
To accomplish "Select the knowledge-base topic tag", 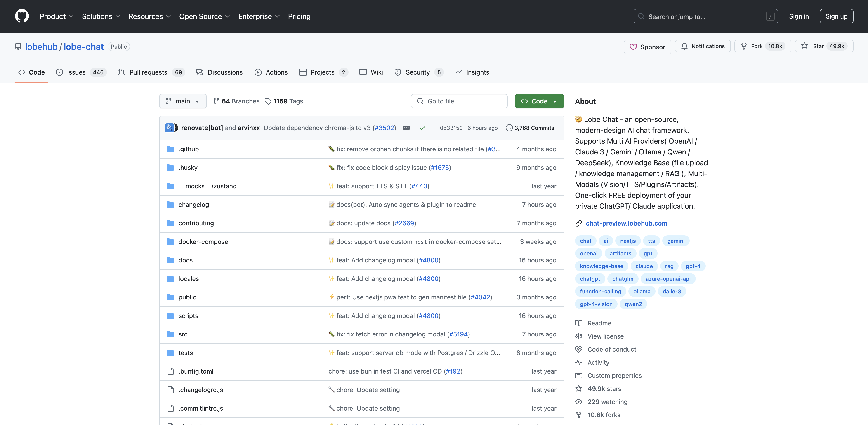I will click(601, 266).
